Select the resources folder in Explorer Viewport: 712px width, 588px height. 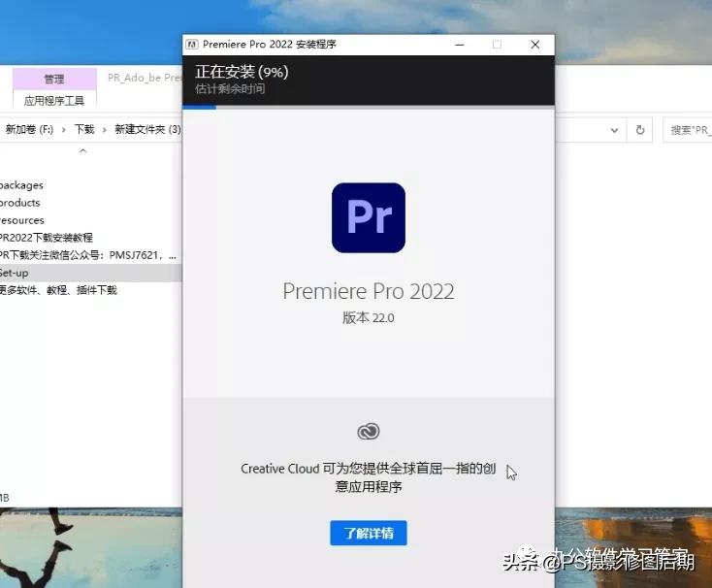pos(21,220)
